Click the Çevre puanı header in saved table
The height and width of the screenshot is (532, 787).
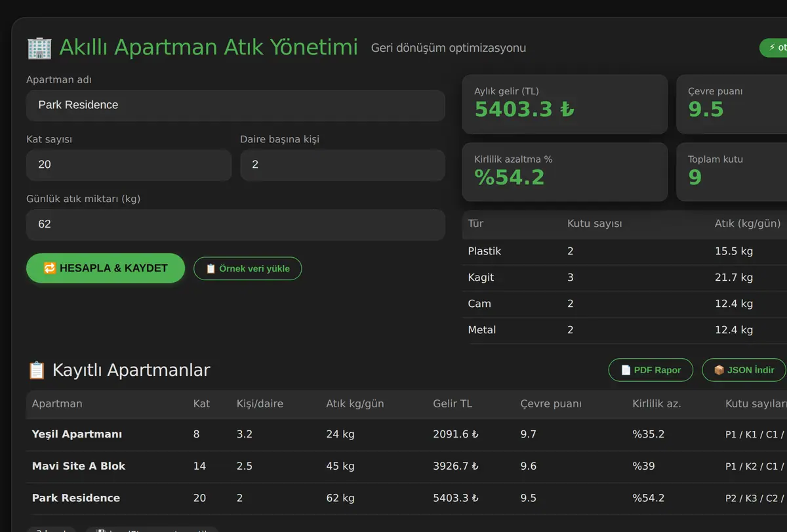(x=550, y=403)
